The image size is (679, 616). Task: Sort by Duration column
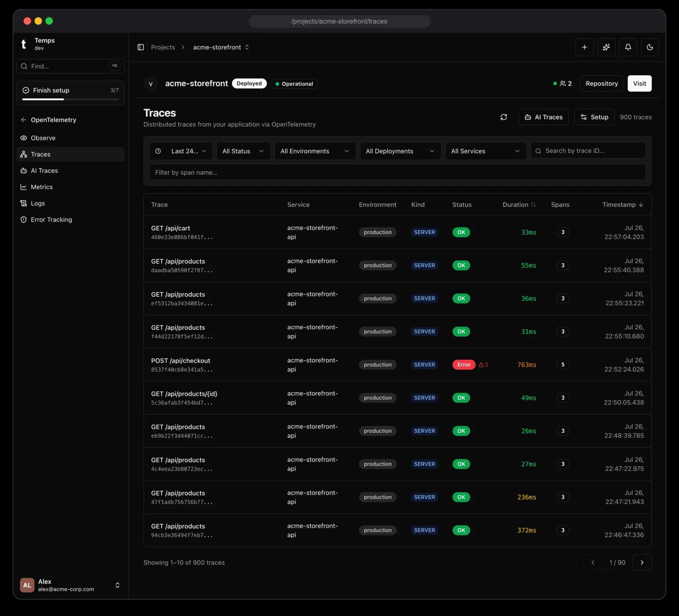tap(519, 204)
